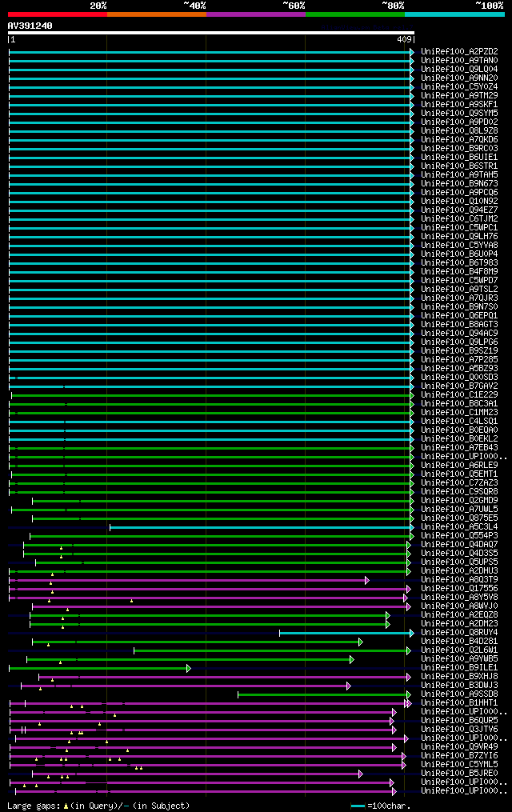Select label UniRef100_B6U0P4
This screenshot has width=512, height=812.
459,254
